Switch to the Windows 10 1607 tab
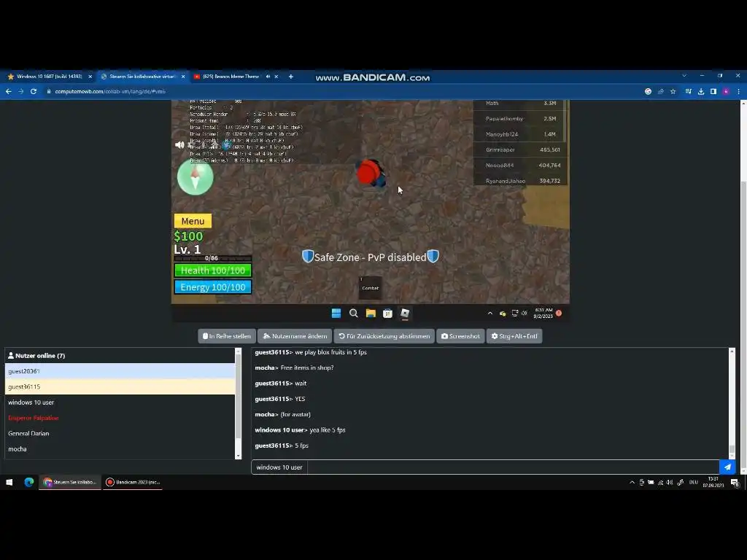 pos(49,76)
